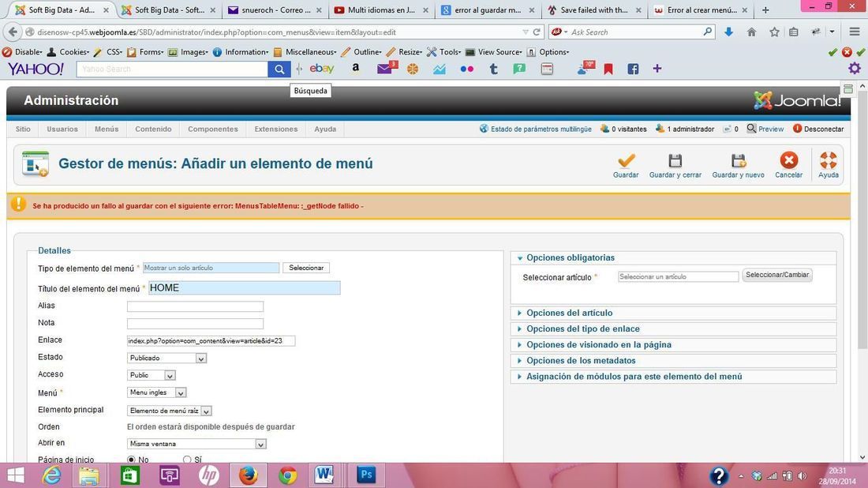Open the Ayuda lifebuoy icon
This screenshot has height=488, width=868.
[828, 160]
